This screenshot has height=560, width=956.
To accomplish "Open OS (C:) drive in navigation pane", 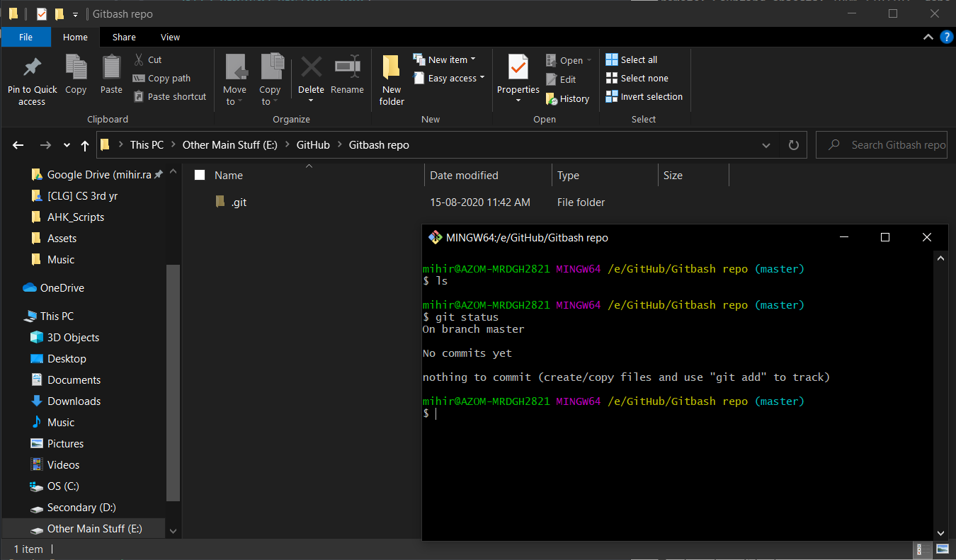I will tap(55, 486).
